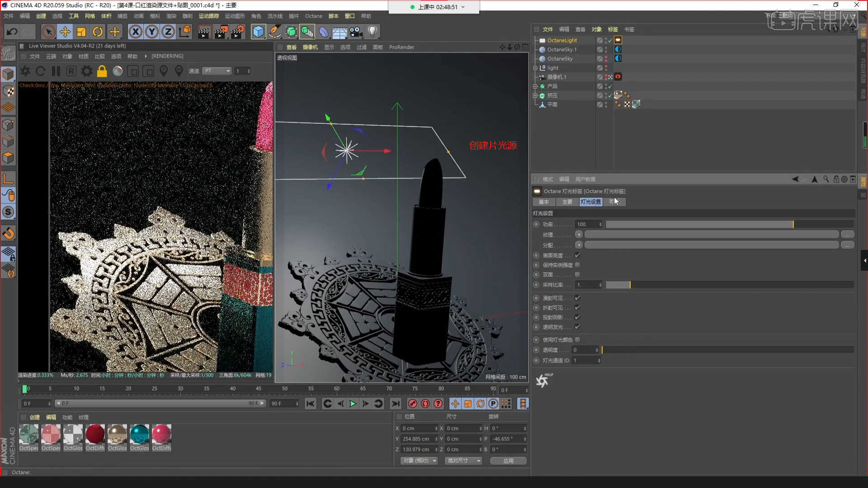Open the Octane menu
Screen dimensions: 868x488
[x=313, y=16]
